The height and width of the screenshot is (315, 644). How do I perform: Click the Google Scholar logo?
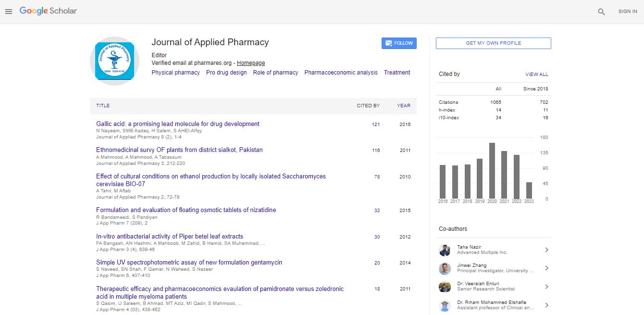(48, 11)
